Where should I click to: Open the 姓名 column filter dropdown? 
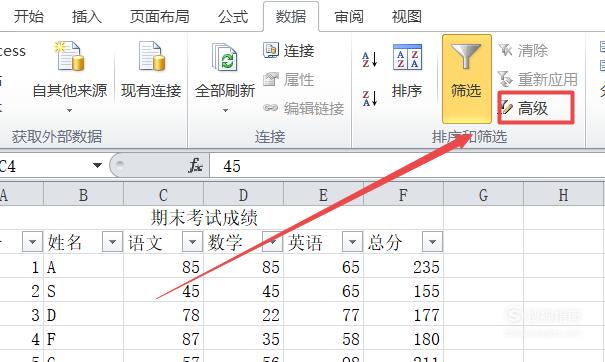(x=112, y=242)
